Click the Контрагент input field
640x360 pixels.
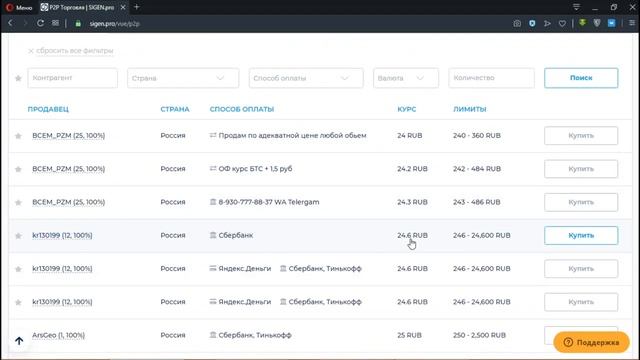click(x=73, y=78)
